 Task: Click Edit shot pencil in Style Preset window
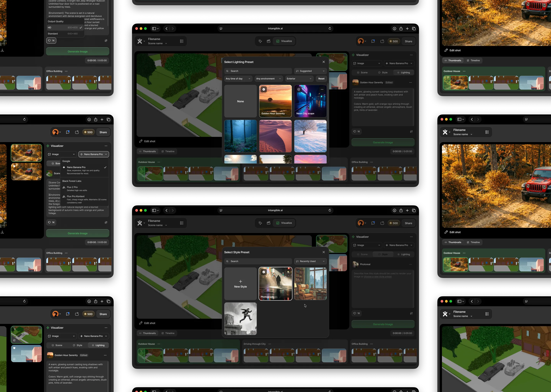[141, 323]
